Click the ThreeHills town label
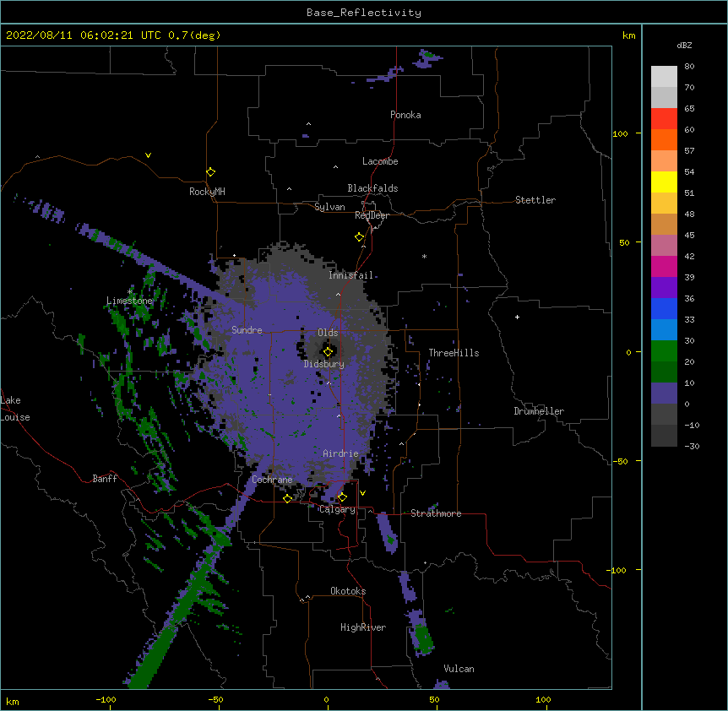The width and height of the screenshot is (728, 711). [x=454, y=353]
